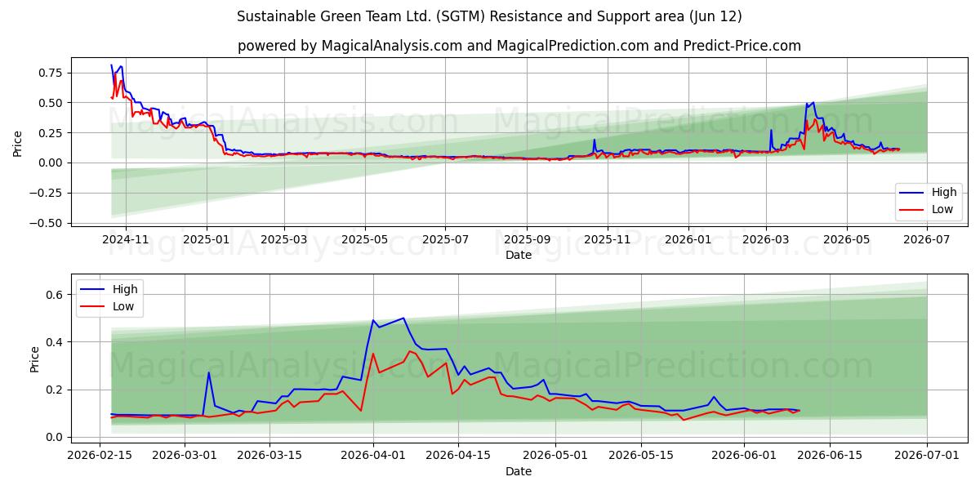This screenshot has height=490, width=980.
Task: Click the '0.2' y-axis tick on lower chart
Action: pyautogui.click(x=55, y=390)
